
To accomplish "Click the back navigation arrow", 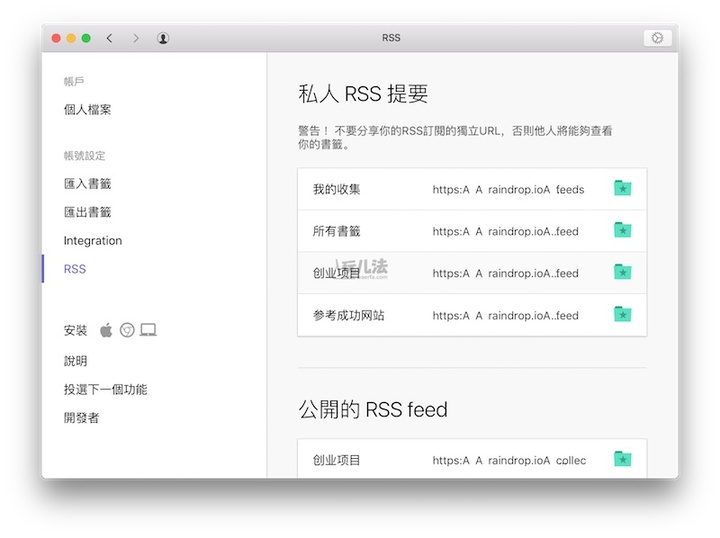I will coord(109,38).
